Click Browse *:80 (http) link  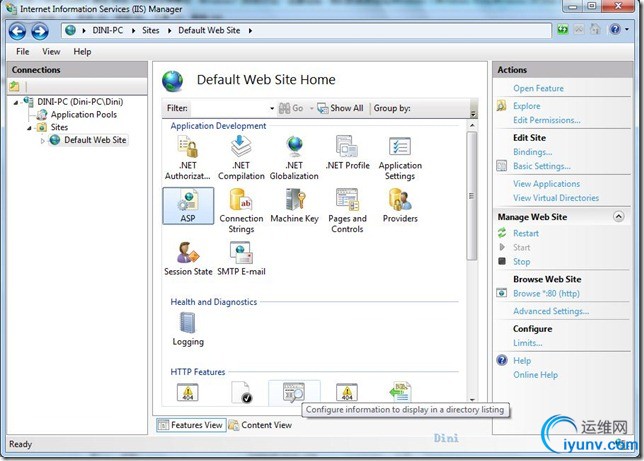click(546, 293)
